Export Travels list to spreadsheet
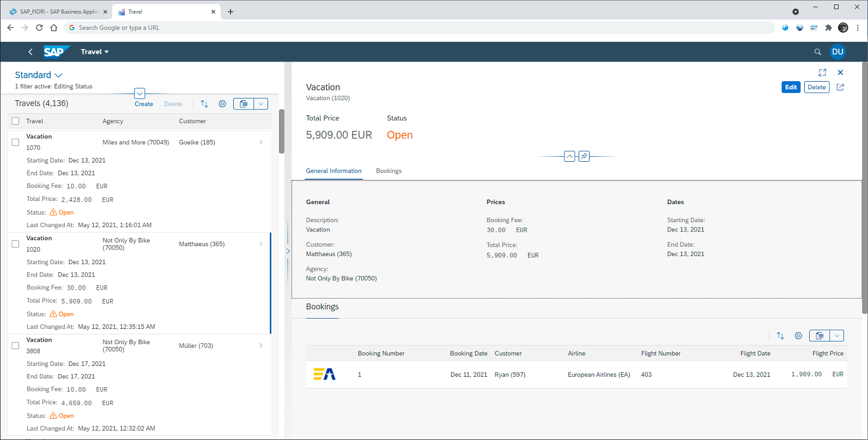The width and height of the screenshot is (868, 440). tap(244, 103)
